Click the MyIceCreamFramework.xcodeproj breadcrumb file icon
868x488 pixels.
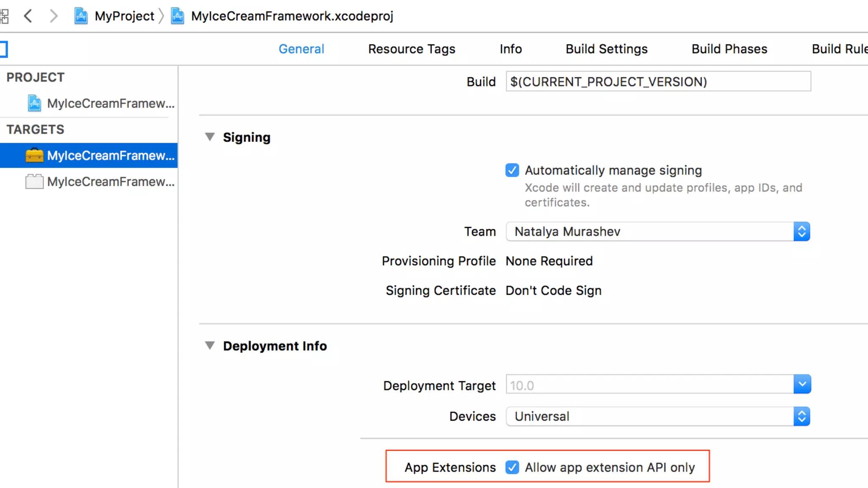(x=178, y=16)
